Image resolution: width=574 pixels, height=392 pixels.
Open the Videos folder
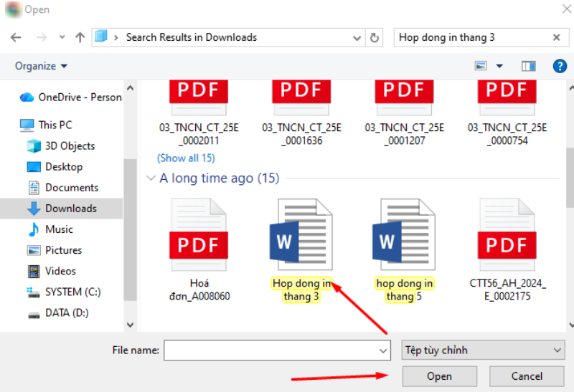52,271
